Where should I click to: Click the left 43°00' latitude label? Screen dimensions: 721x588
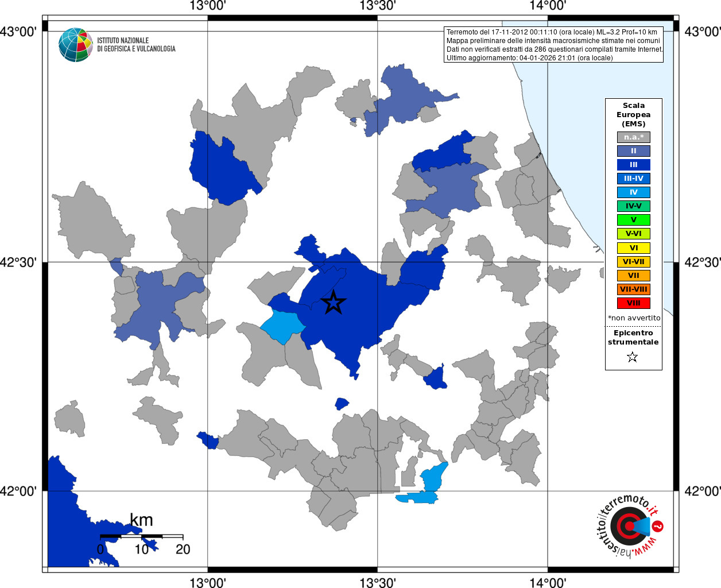[18, 32]
